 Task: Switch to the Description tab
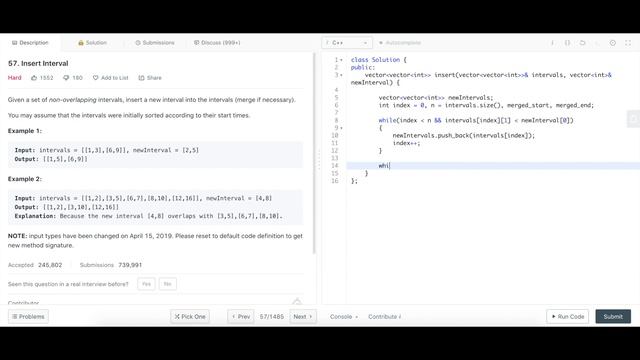click(x=30, y=42)
